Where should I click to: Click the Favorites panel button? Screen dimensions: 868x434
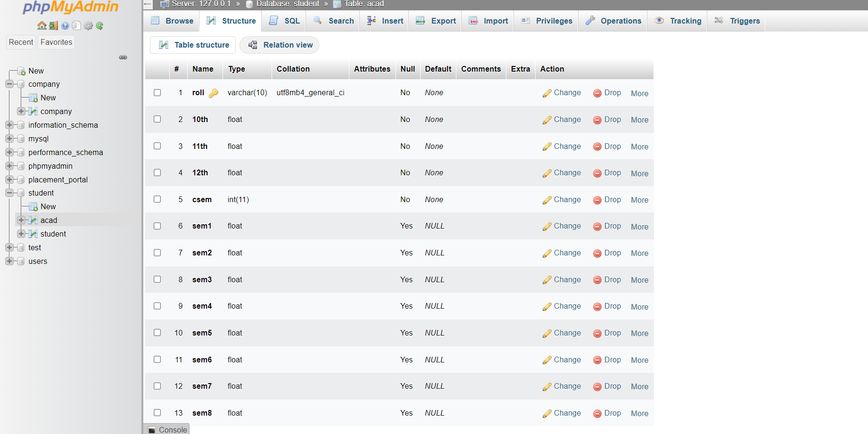tap(56, 42)
